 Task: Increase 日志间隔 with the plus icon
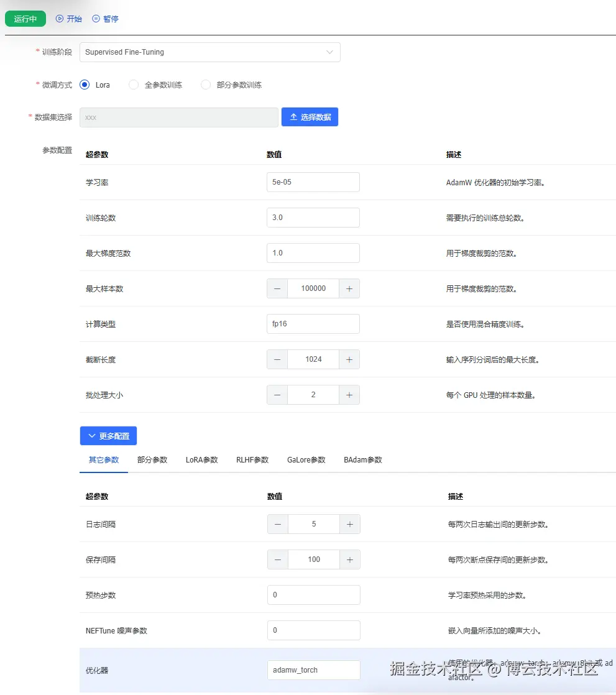(350, 524)
